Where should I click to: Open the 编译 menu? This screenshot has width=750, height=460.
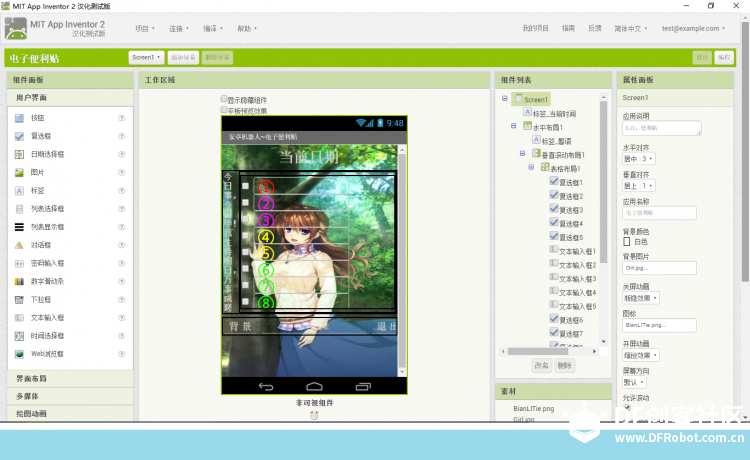213,29
